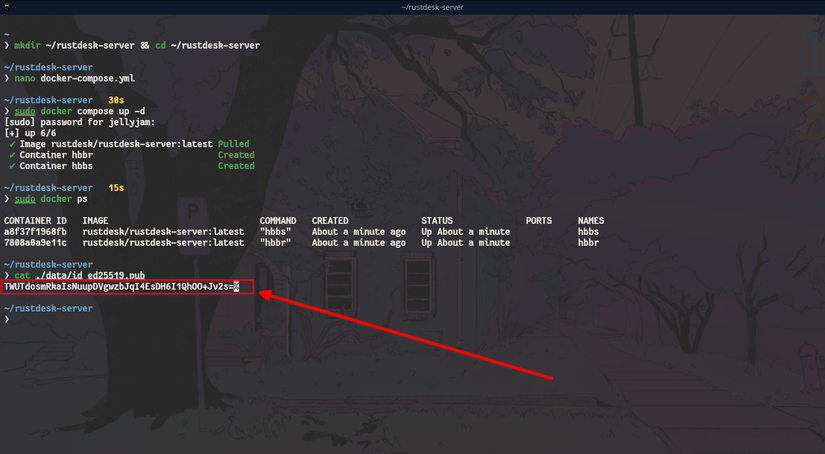Click the docker-compose.yml file name
Viewport: 825px width, 454px height.
(87, 78)
